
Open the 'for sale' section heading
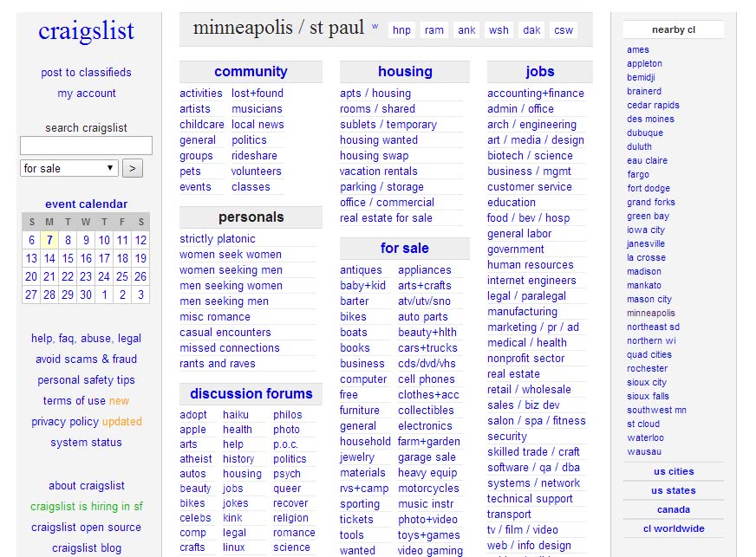coord(405,248)
